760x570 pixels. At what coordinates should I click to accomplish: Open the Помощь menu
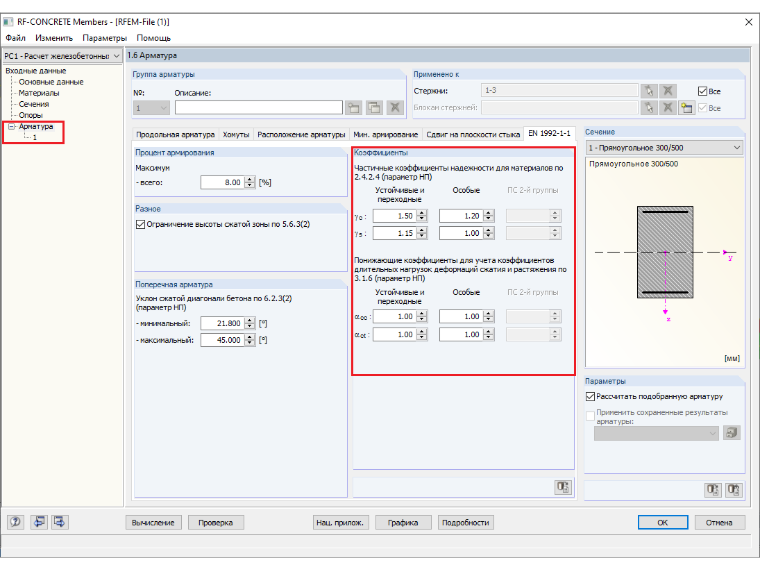click(154, 38)
